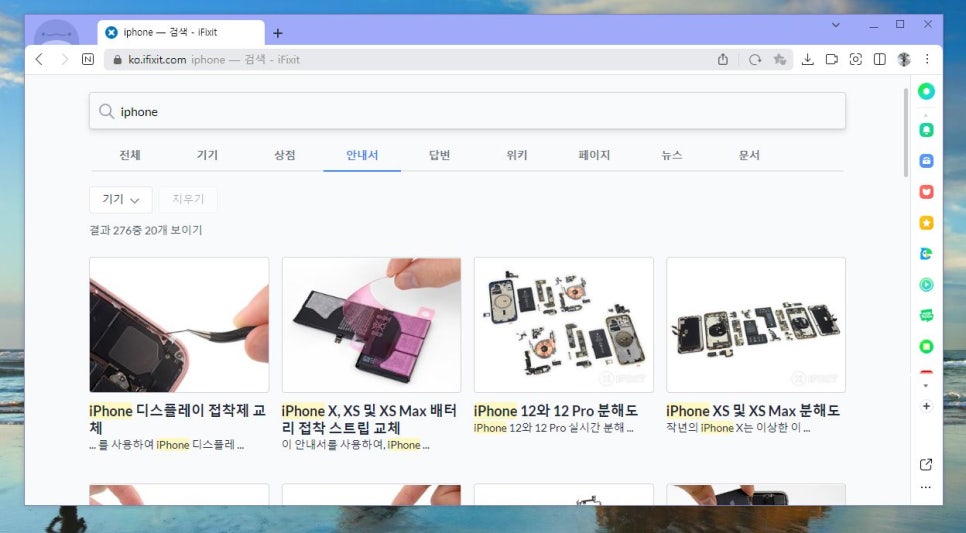Click the battery adhesive strip thumbnail
Viewport: 966px width, 533px height.
(x=371, y=325)
